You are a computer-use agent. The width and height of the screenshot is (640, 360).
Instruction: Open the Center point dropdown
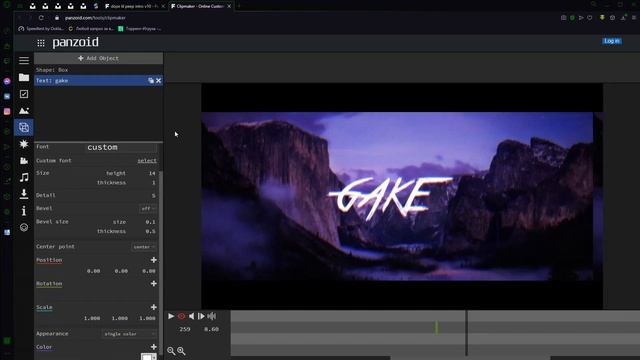pos(144,247)
